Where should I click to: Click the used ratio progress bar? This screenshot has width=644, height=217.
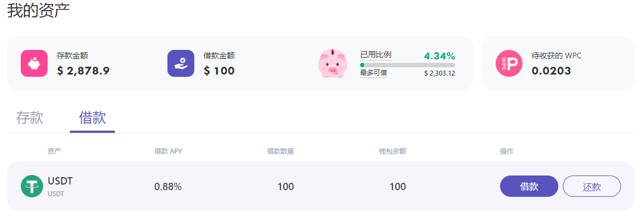click(x=408, y=65)
